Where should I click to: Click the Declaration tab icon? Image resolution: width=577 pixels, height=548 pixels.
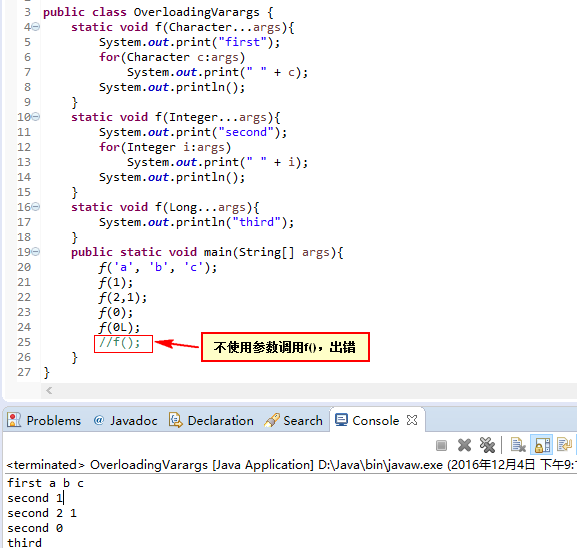click(176, 420)
